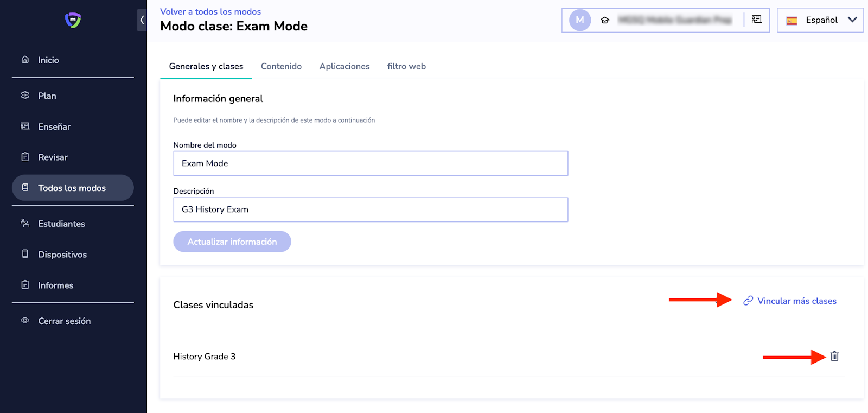Screen dimensions: 868x413
Task: Click the Plan gear icon
Action: click(25, 96)
